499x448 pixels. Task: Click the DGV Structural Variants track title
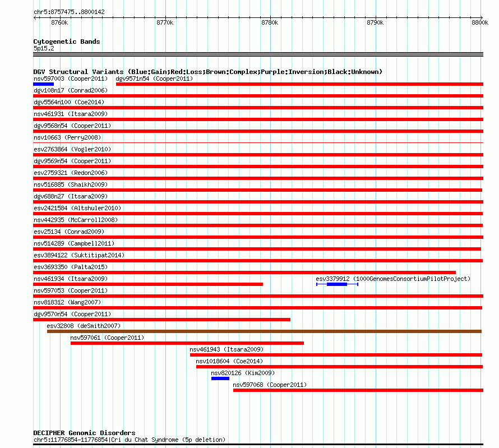tap(208, 72)
